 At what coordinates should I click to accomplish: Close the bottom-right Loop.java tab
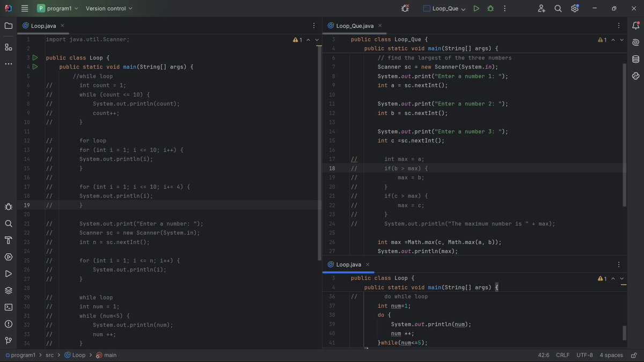[367, 264]
